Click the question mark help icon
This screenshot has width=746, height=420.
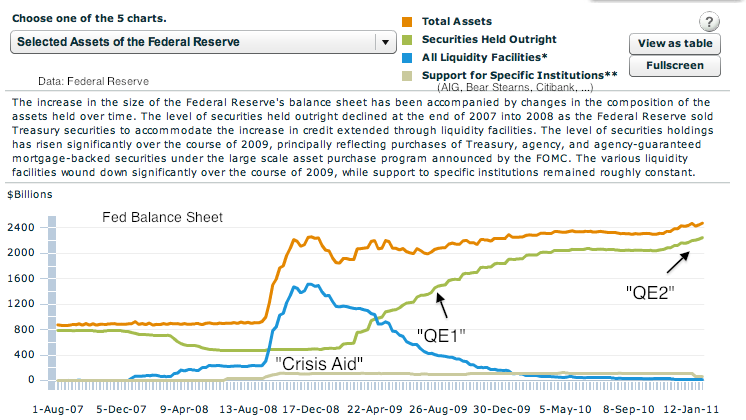coord(709,22)
